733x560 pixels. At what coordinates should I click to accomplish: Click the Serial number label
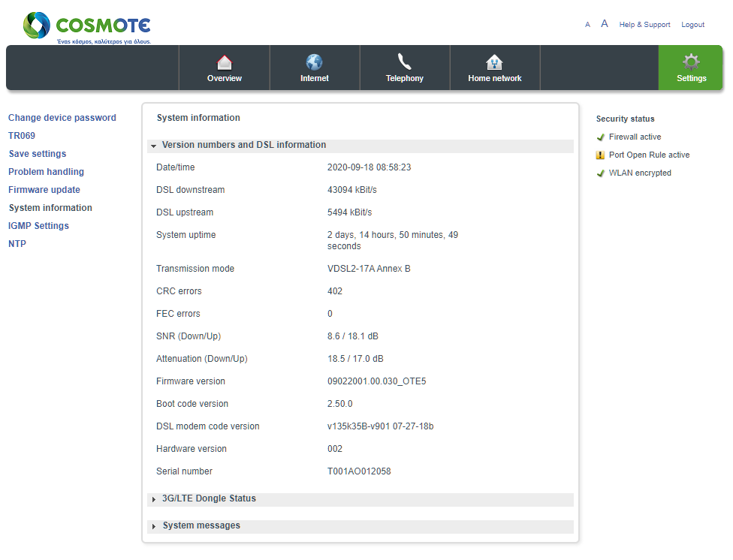pyautogui.click(x=184, y=471)
